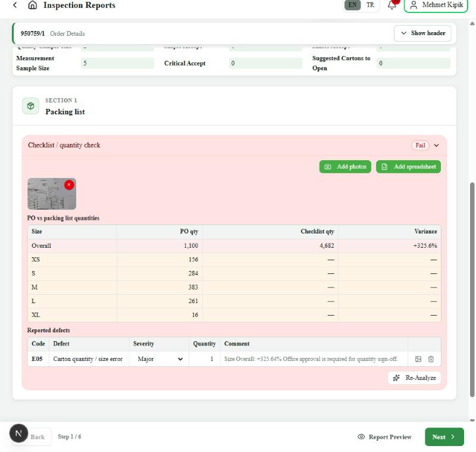This screenshot has width=476, height=452.
Task: Click the Order Details label
Action: 67,33
